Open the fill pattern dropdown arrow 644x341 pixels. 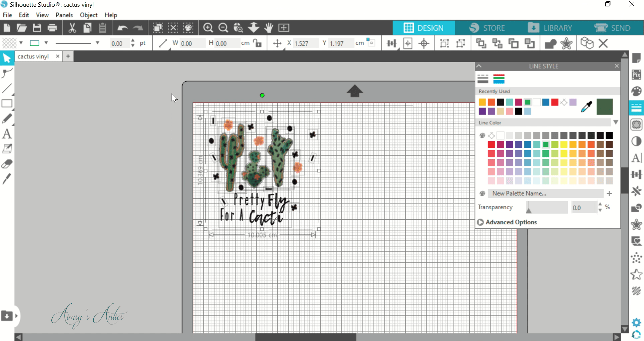coord(21,43)
